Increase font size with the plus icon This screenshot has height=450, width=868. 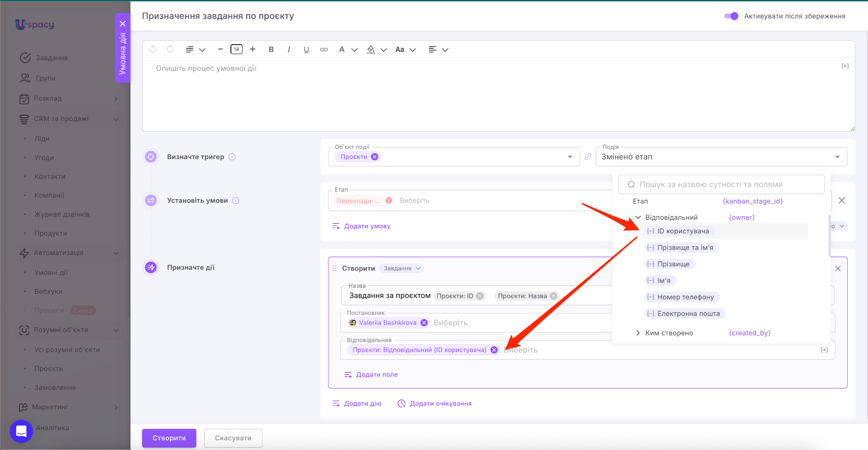coord(253,49)
